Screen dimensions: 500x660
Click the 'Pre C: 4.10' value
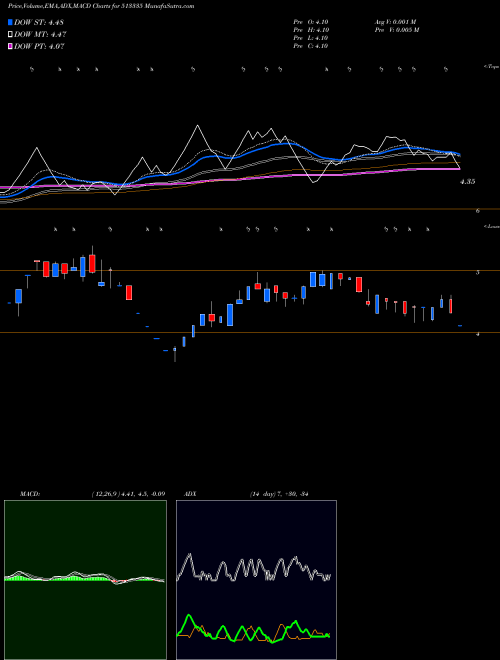[x=311, y=46]
